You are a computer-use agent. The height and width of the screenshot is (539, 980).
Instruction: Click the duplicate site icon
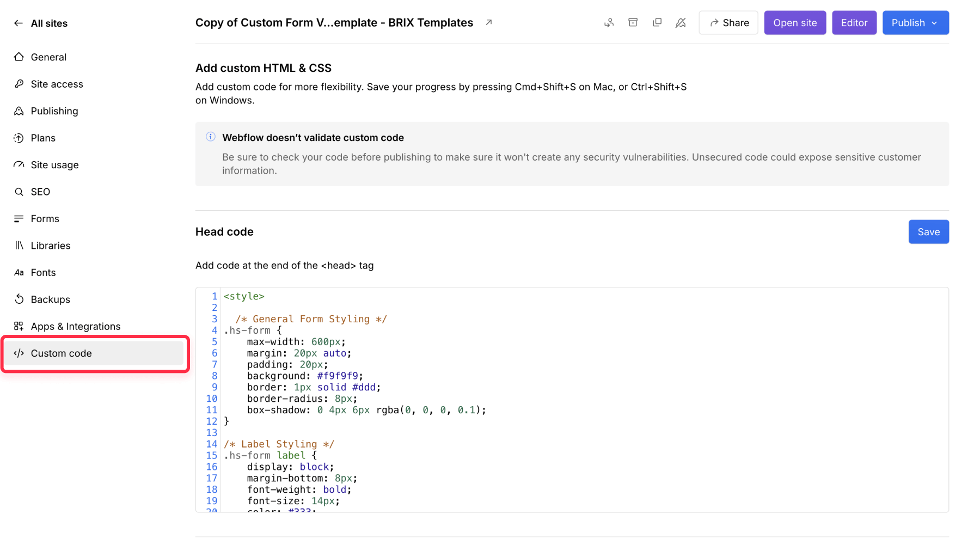pos(657,23)
